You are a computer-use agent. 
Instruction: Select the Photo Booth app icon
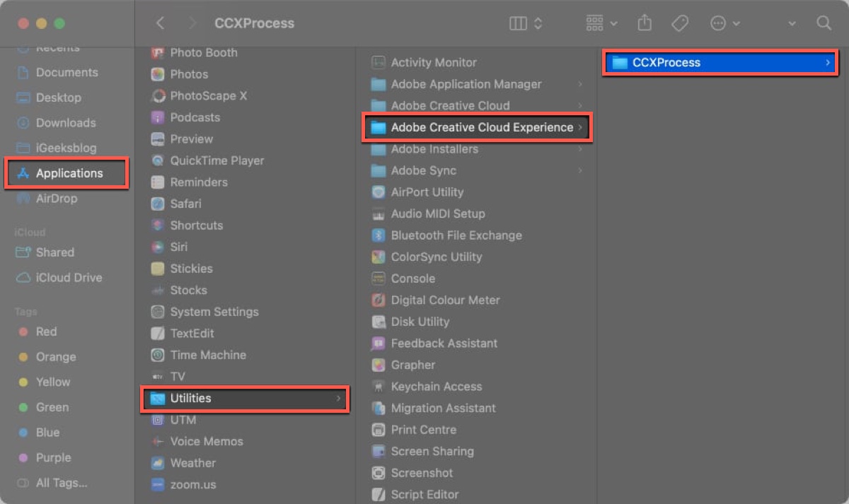coord(158,53)
